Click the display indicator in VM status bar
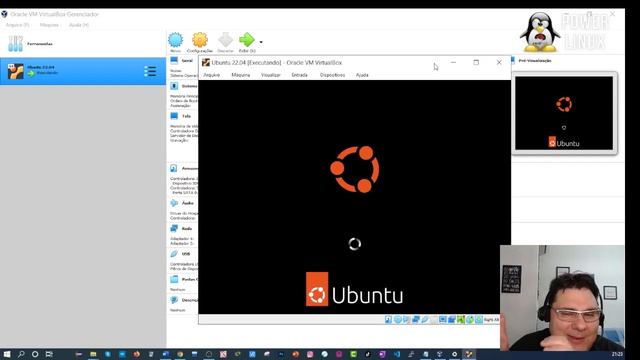This screenshot has height=360, width=640. click(x=442, y=320)
